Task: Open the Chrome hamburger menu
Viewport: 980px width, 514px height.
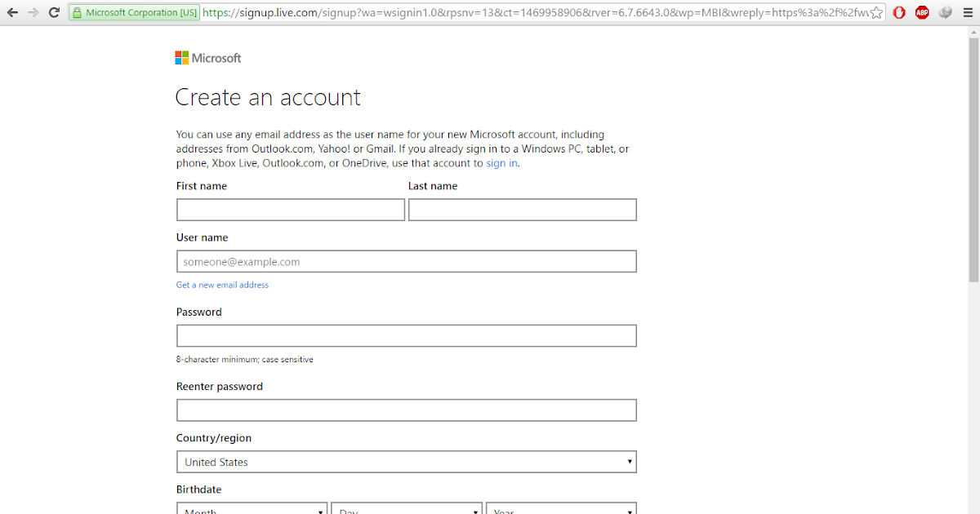Action: 969,13
